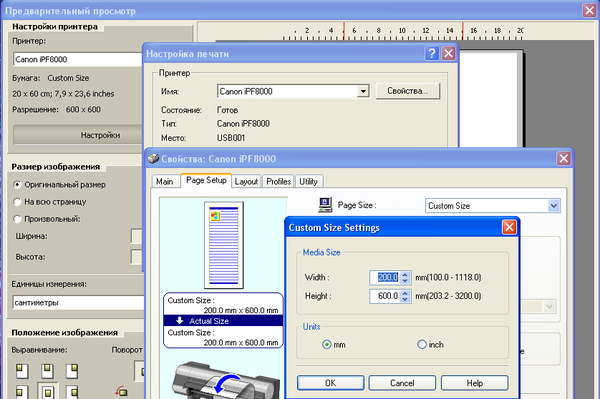This screenshot has height=399, width=600.
Task: Select the inch units radio button
Action: 422,344
